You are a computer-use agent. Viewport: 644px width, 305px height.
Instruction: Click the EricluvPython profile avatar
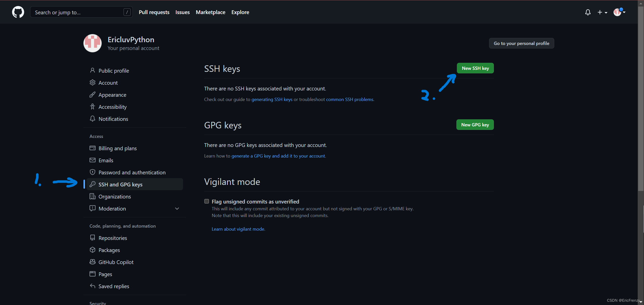(93, 43)
